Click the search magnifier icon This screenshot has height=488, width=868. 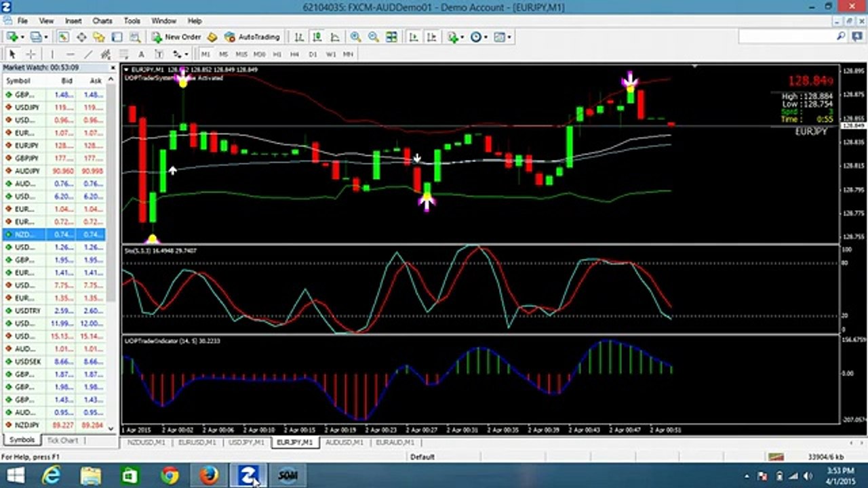[841, 37]
